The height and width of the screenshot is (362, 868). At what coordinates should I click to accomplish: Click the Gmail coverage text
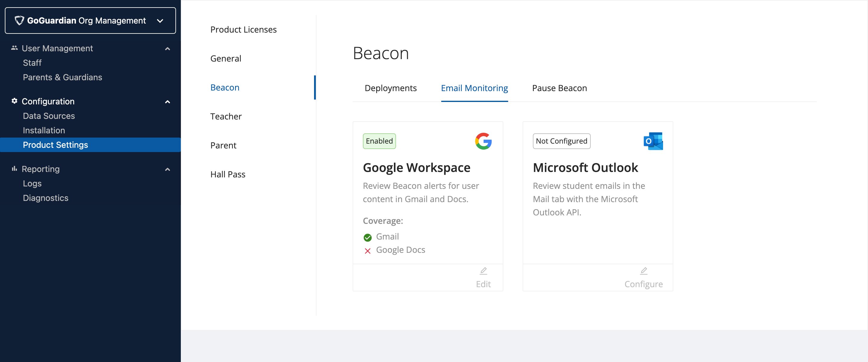pos(387,237)
